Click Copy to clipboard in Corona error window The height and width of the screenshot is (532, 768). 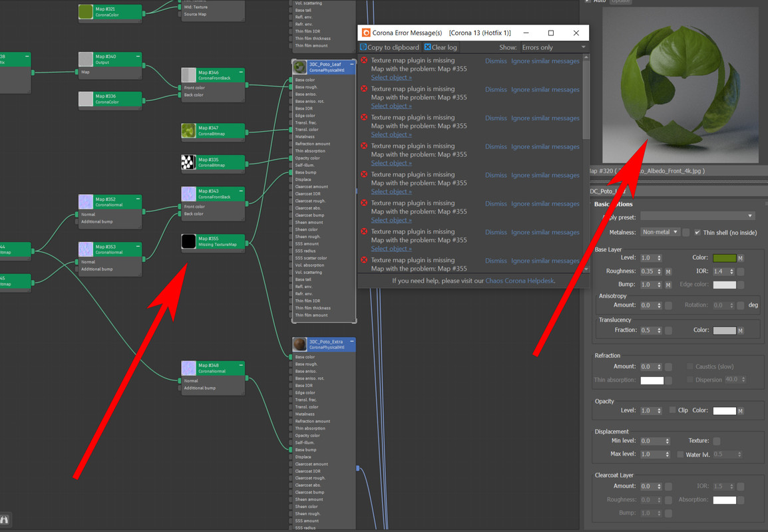(x=390, y=47)
